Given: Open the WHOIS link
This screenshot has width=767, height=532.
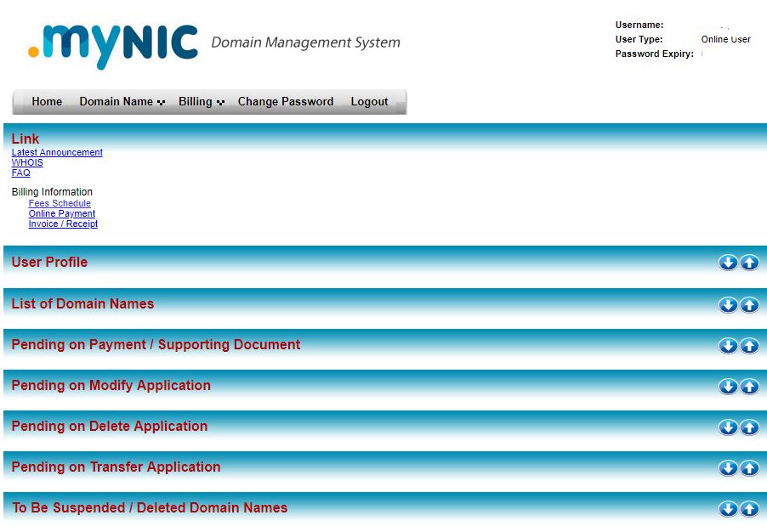Looking at the screenshot, I should click(27, 163).
